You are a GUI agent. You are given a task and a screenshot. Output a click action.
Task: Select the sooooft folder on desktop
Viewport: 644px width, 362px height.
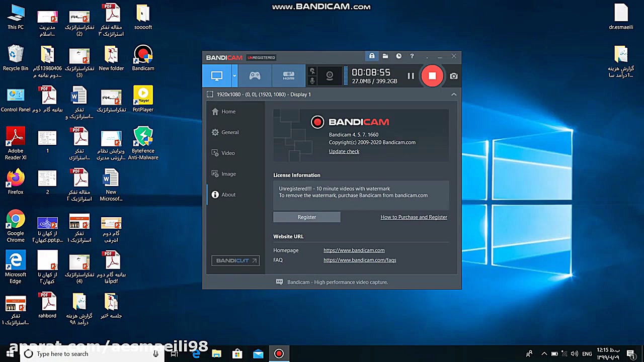tap(143, 17)
